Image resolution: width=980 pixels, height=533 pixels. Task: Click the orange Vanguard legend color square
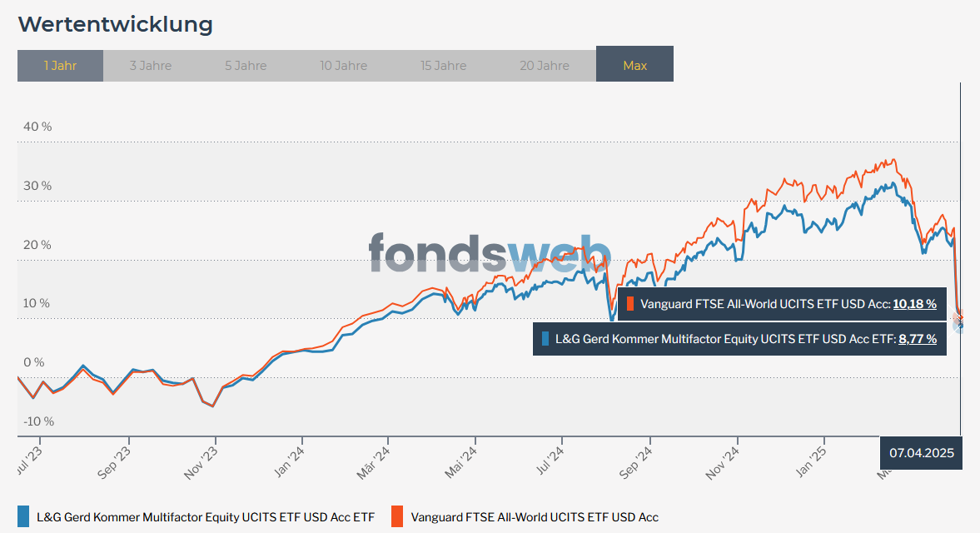click(396, 517)
